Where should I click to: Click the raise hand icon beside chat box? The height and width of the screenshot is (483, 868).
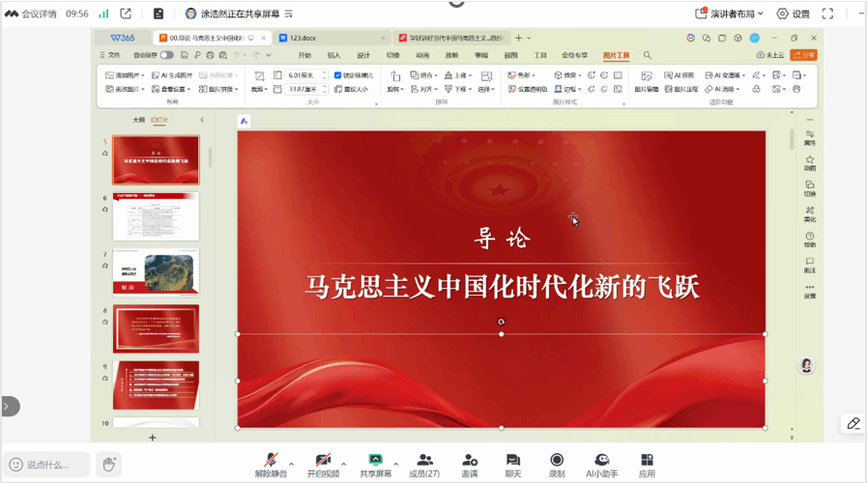(109, 464)
